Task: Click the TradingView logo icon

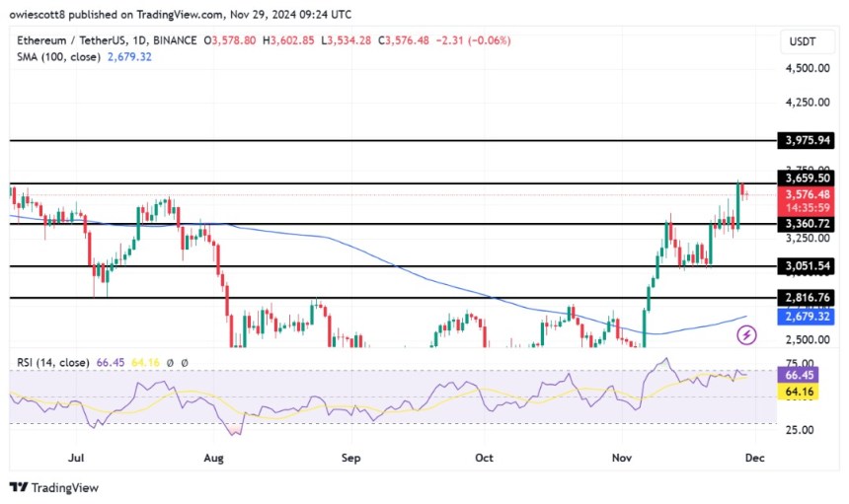Action: point(18,487)
